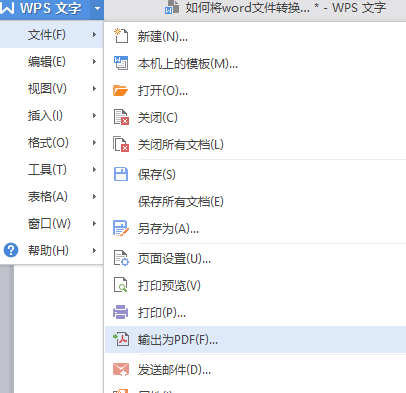Choose 另存为(A)... menu entry
This screenshot has width=406, height=393.
pos(255,228)
